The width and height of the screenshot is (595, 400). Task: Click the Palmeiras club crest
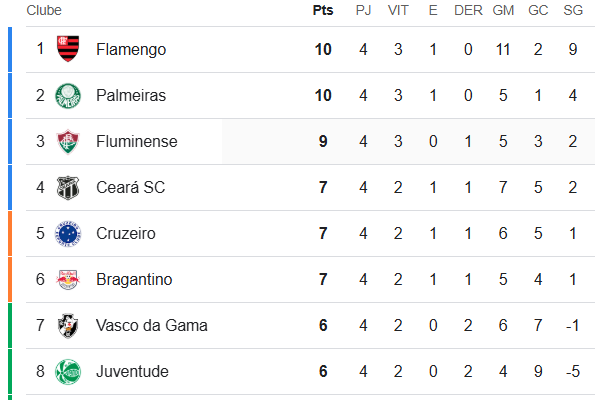(68, 95)
